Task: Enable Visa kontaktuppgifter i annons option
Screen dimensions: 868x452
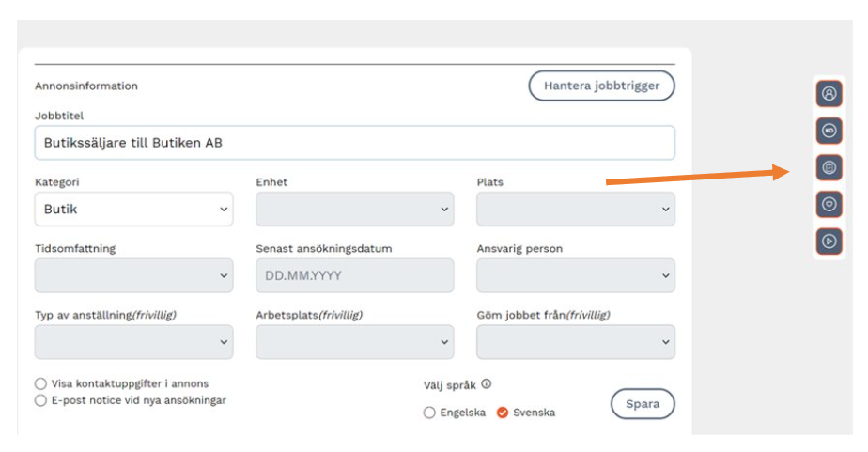Action: pyautogui.click(x=40, y=383)
